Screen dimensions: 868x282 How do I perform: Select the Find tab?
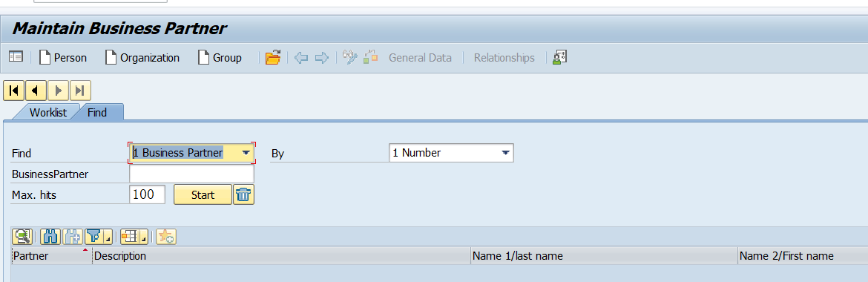(x=97, y=113)
